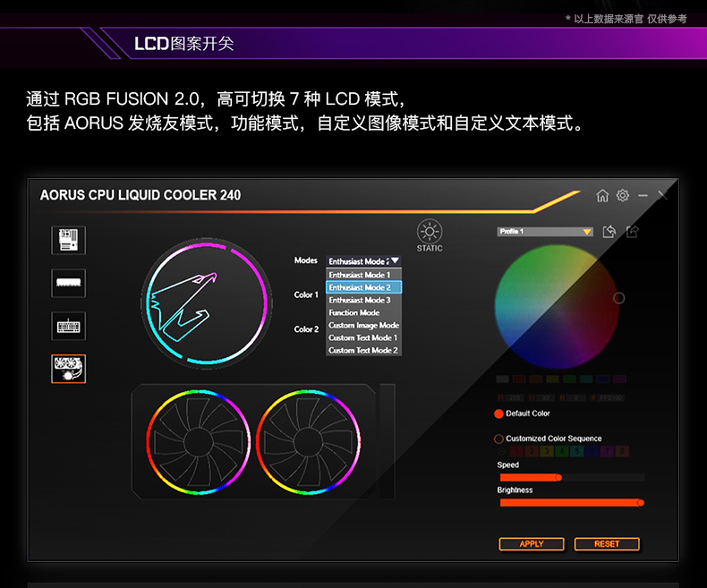Select the keyboard device icon

coord(68,326)
